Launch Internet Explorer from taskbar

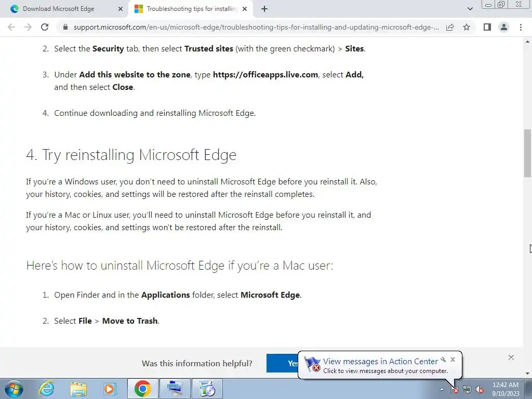pos(46,389)
